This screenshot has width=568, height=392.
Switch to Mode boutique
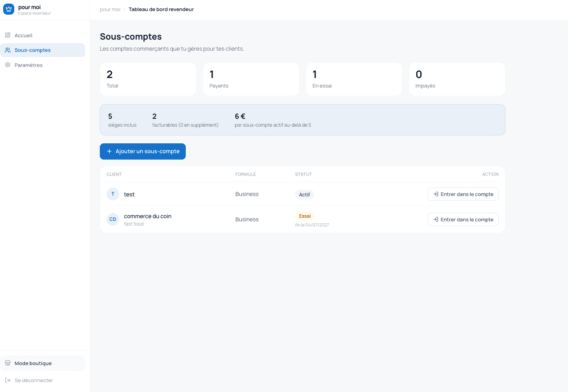[x=42, y=363]
